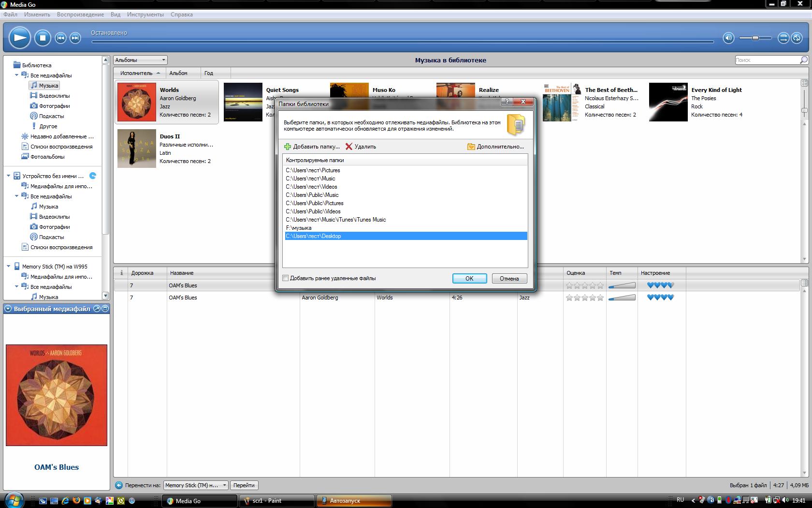This screenshot has height=508, width=812.
Task: Click the info column header icon
Action: tap(121, 273)
